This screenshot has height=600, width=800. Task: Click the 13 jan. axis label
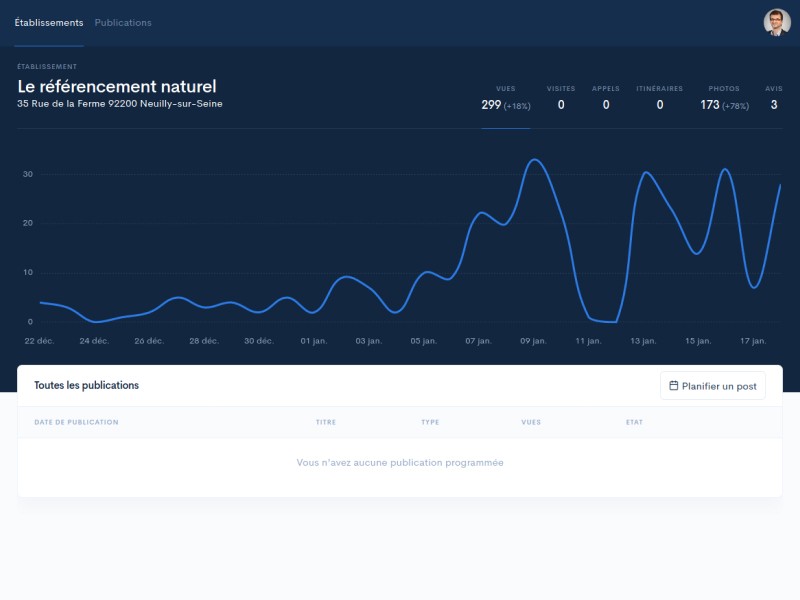pyautogui.click(x=643, y=341)
